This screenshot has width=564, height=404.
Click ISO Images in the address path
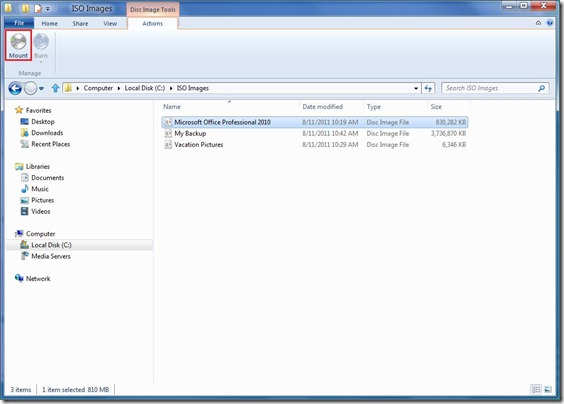click(x=192, y=88)
